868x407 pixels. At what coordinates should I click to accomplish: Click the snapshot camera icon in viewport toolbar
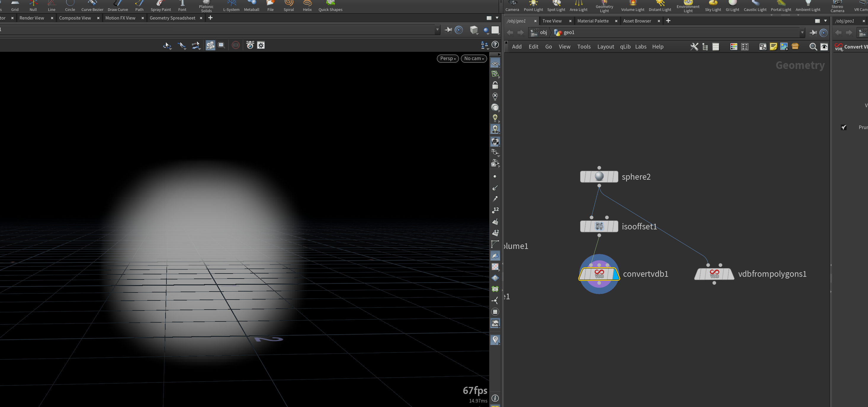(250, 45)
